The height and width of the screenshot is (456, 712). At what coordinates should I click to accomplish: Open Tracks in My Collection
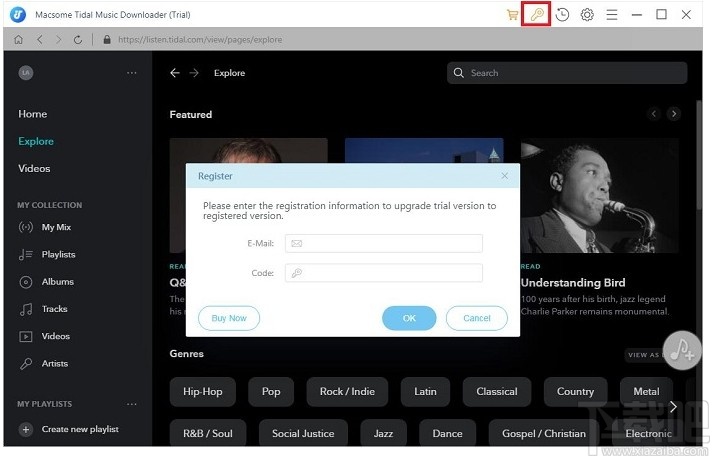tap(54, 309)
